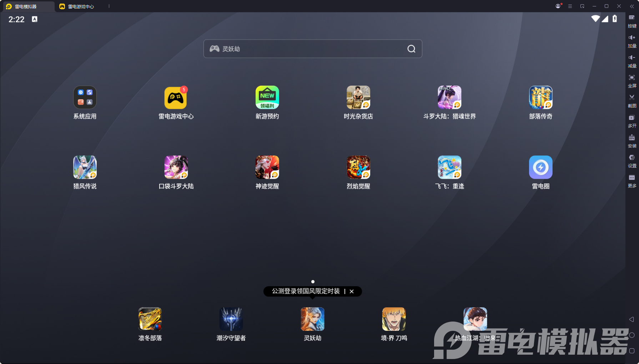Close the 公测登录领国风限定时装 tooltip
Image resolution: width=639 pixels, height=364 pixels.
[352, 291]
